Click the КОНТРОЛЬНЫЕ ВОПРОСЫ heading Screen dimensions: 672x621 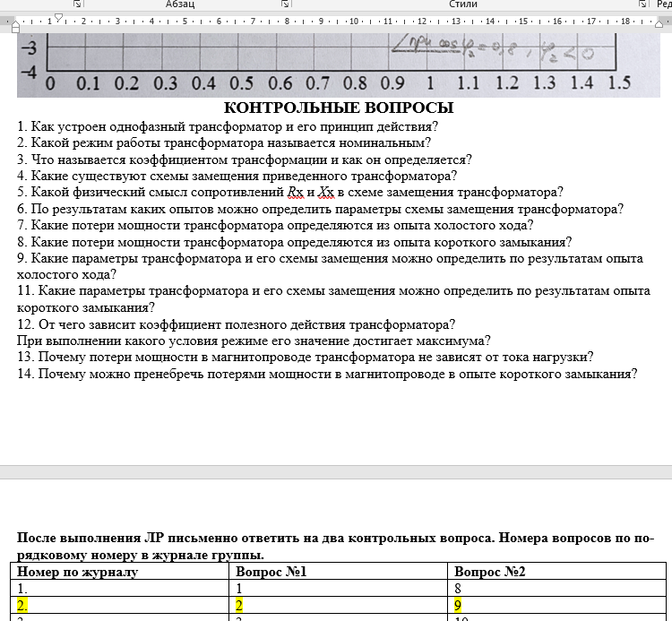pyautogui.click(x=338, y=108)
